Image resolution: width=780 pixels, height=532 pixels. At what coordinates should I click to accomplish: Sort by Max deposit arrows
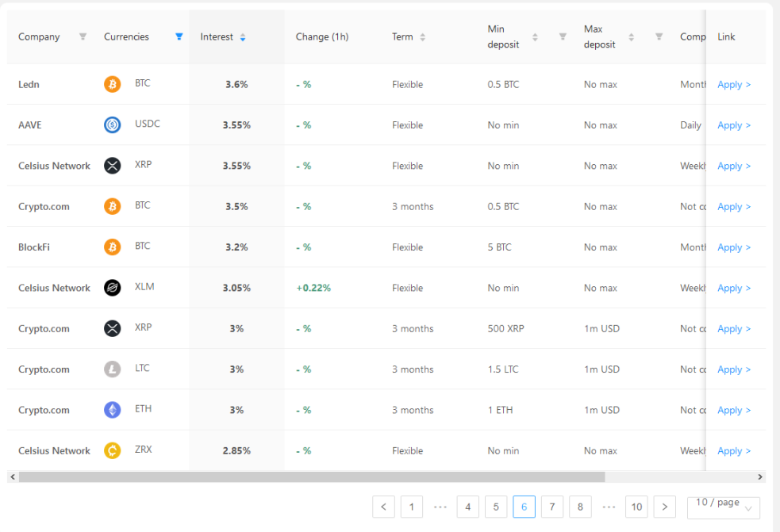pos(631,37)
